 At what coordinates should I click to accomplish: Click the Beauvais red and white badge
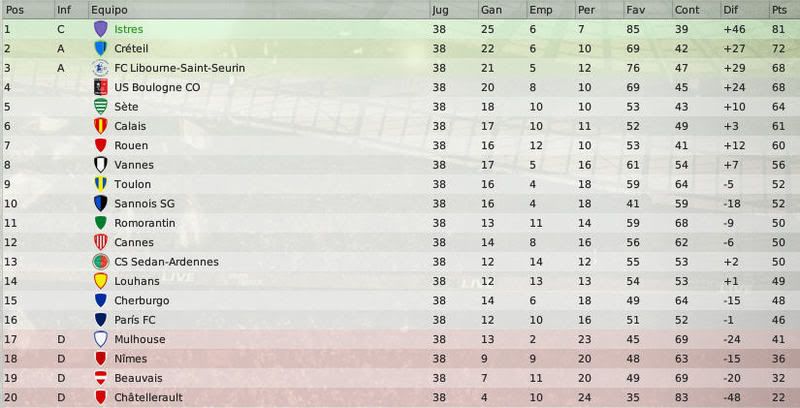click(101, 378)
